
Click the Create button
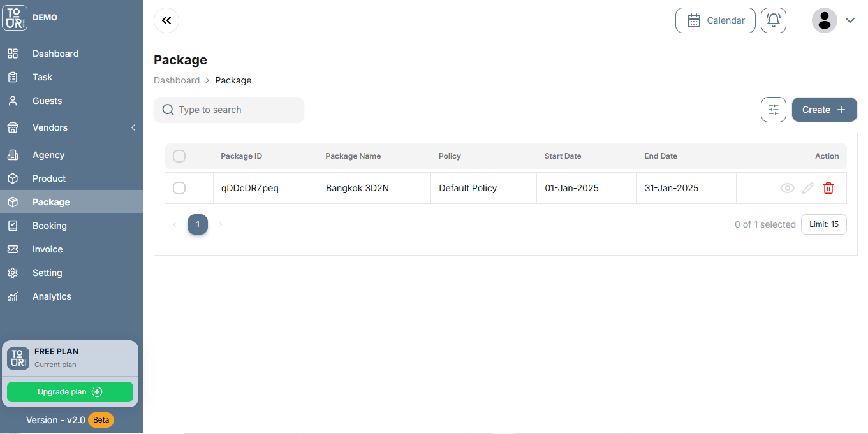coord(825,110)
